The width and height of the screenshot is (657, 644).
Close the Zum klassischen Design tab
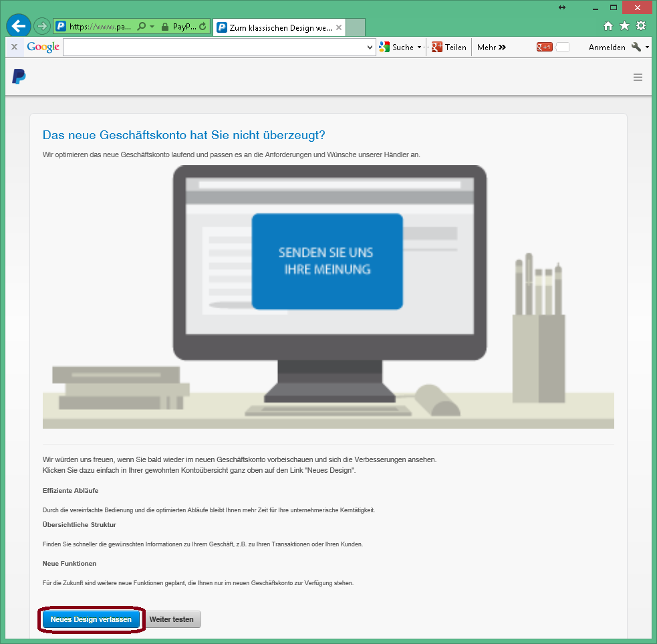(339, 27)
